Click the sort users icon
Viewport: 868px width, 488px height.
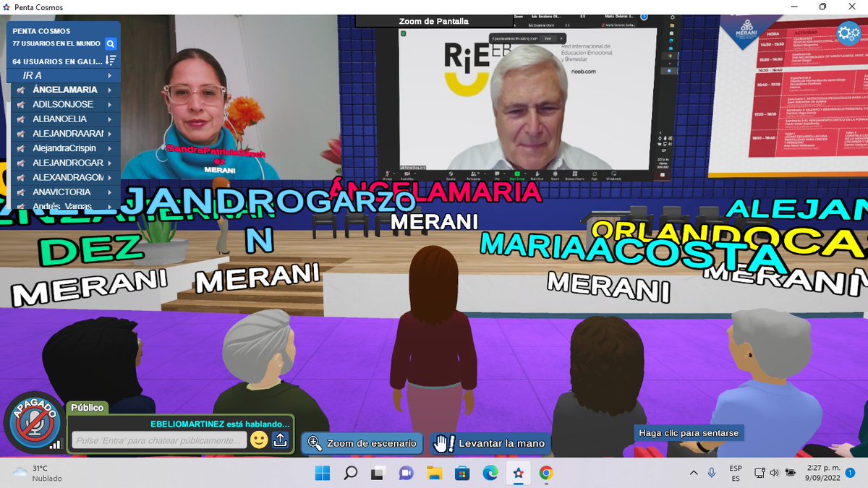[x=111, y=61]
